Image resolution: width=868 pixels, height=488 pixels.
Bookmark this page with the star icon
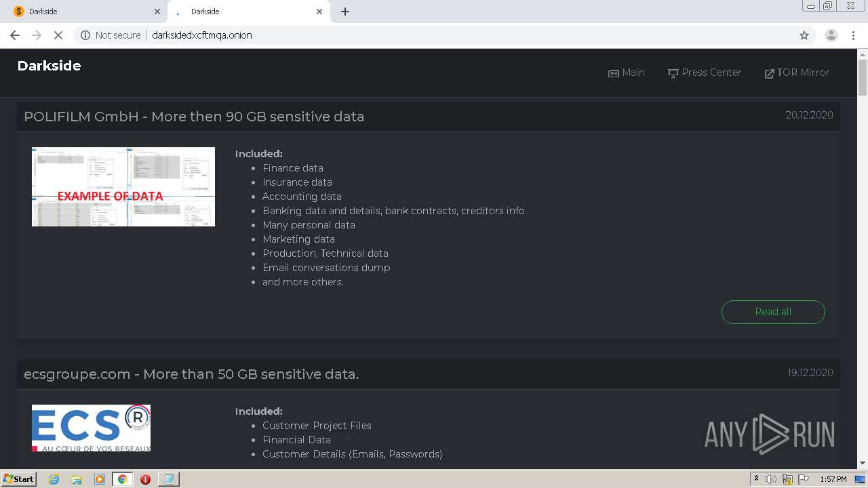point(804,35)
